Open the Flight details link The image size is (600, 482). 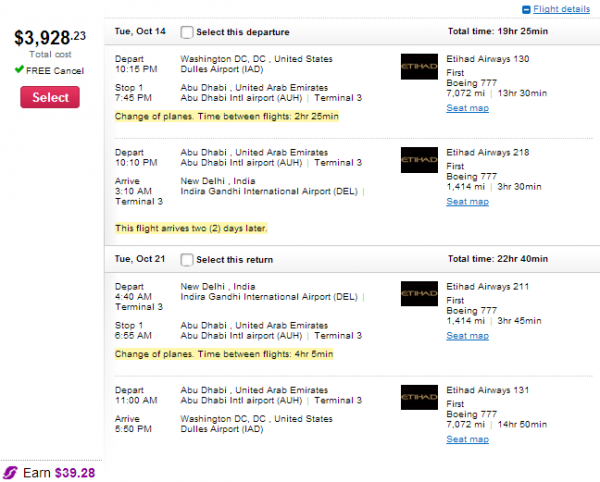coord(561,9)
